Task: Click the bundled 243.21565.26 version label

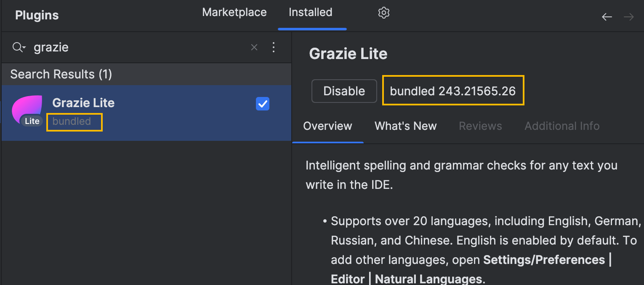Action: pyautogui.click(x=452, y=91)
